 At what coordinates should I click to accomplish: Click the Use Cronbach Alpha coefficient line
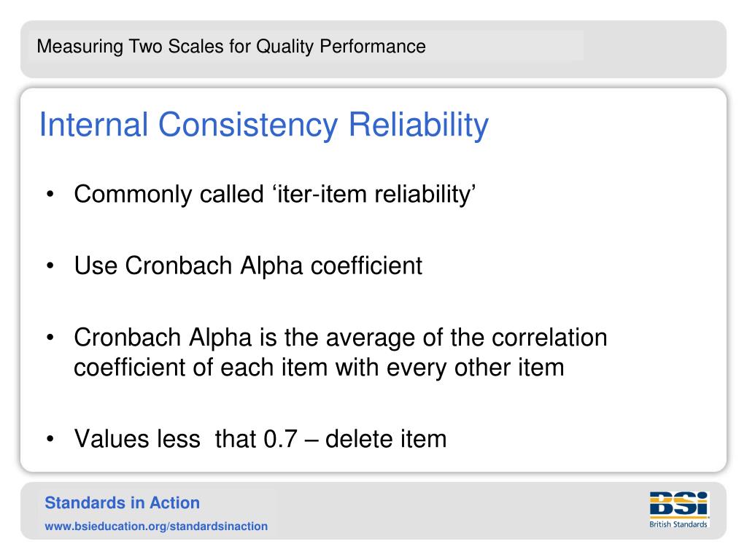248,265
